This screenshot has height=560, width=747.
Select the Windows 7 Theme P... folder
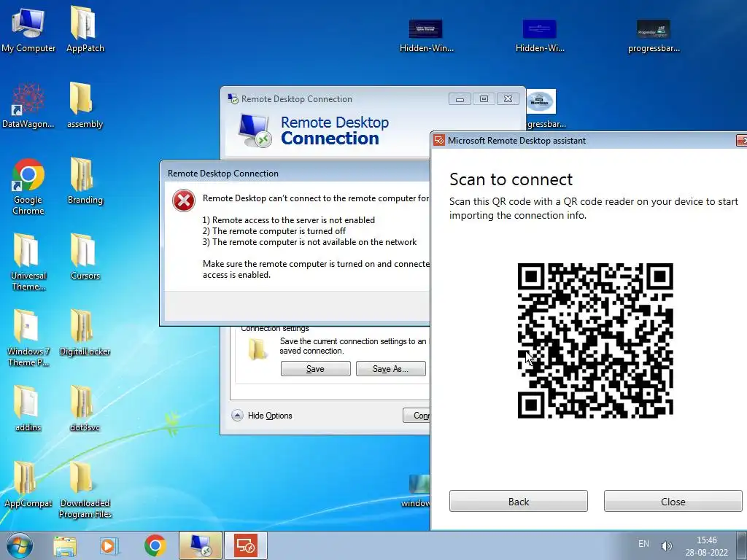point(28,338)
